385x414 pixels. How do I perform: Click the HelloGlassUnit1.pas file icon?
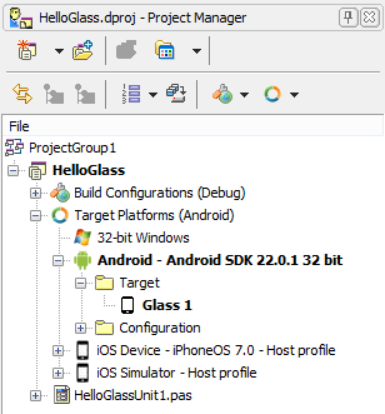tap(62, 395)
